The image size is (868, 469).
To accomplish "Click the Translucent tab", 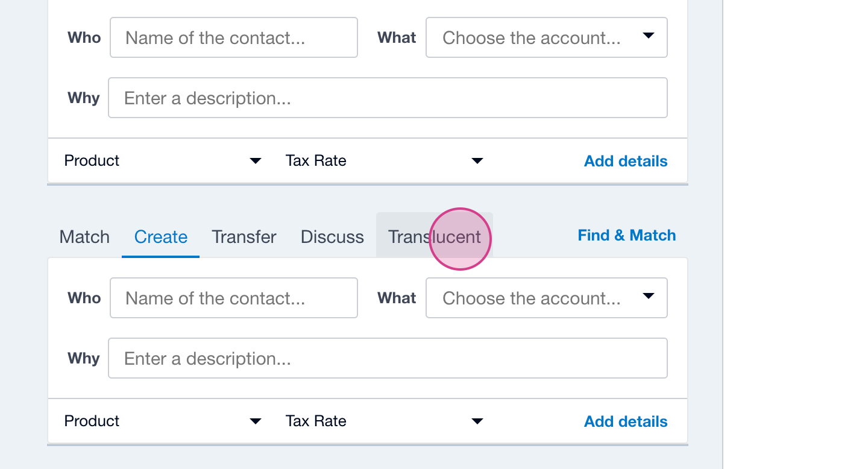I will pos(434,237).
